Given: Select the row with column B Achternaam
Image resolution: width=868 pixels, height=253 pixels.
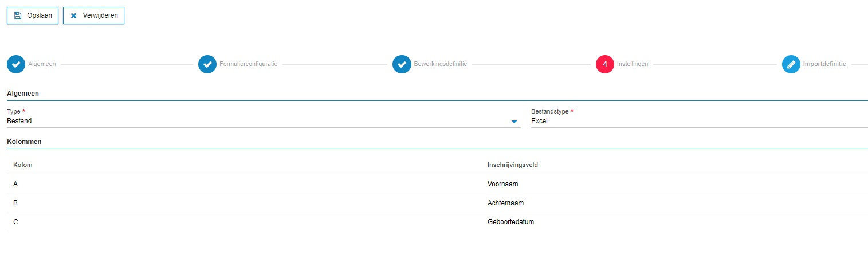Looking at the screenshot, I should 437,203.
